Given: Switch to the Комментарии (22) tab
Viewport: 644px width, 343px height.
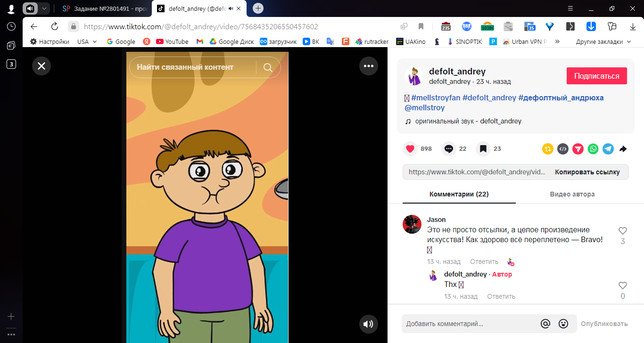Looking at the screenshot, I should 459,194.
